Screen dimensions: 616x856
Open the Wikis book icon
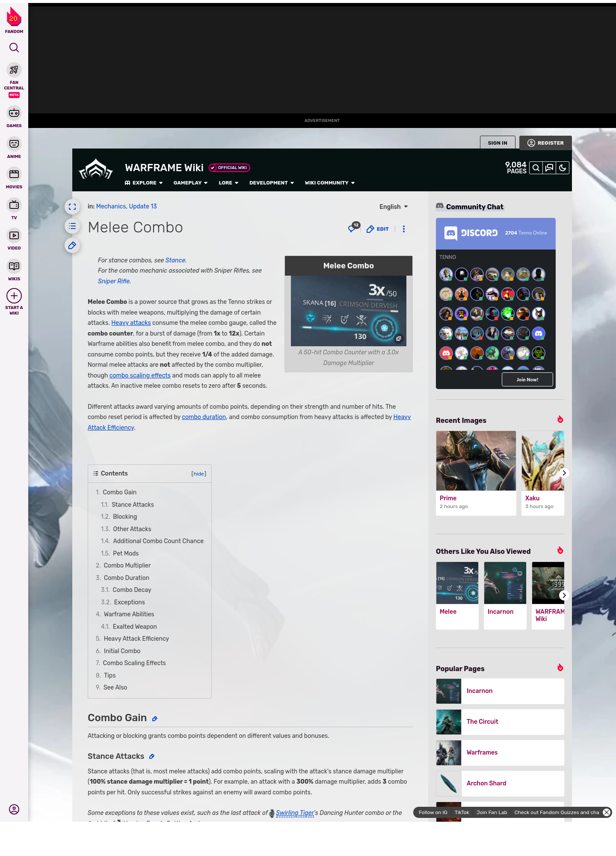(14, 266)
